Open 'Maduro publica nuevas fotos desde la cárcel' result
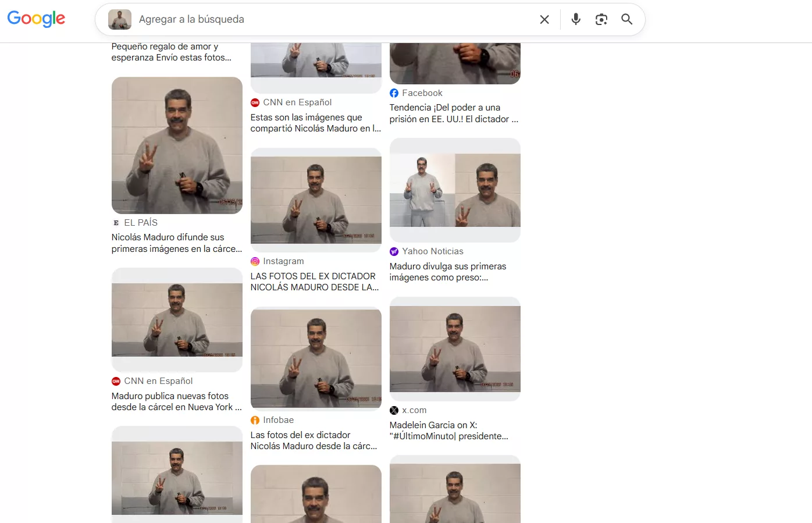Screen dimensions: 812x523 pos(177,401)
